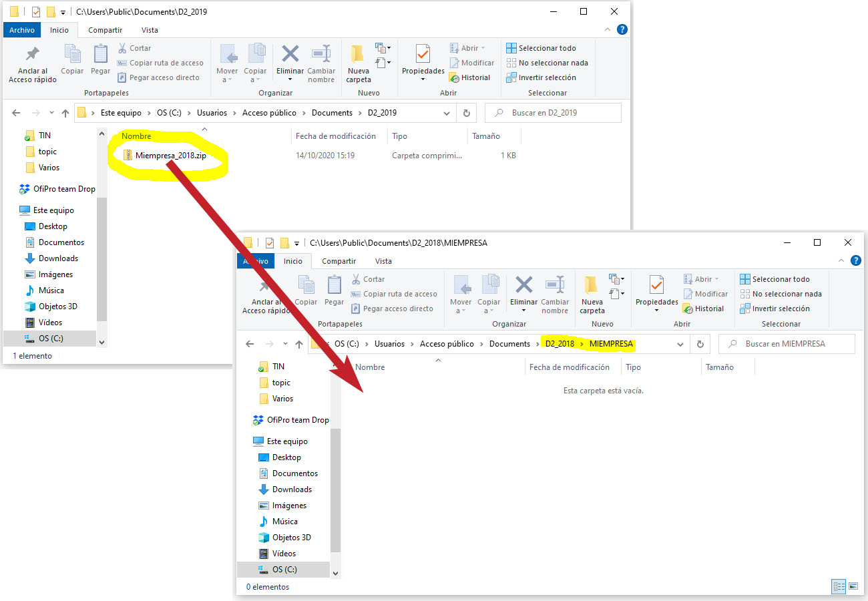This screenshot has width=868, height=601.
Task: Click Pegar icon in the MIEMPRESA window ribbon
Action: pyautogui.click(x=334, y=287)
